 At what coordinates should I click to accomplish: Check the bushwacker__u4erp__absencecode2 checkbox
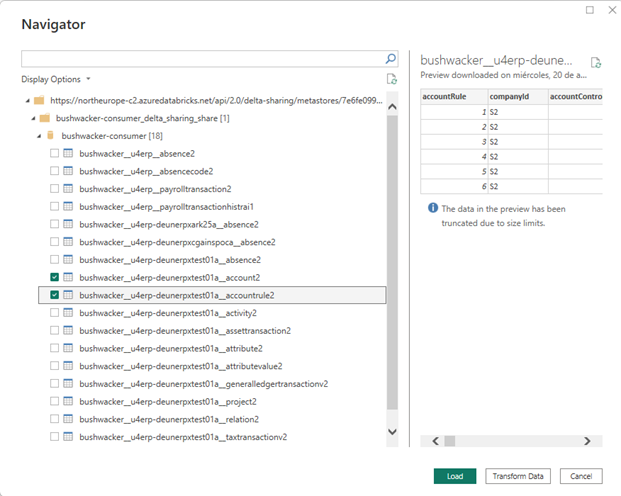point(55,171)
